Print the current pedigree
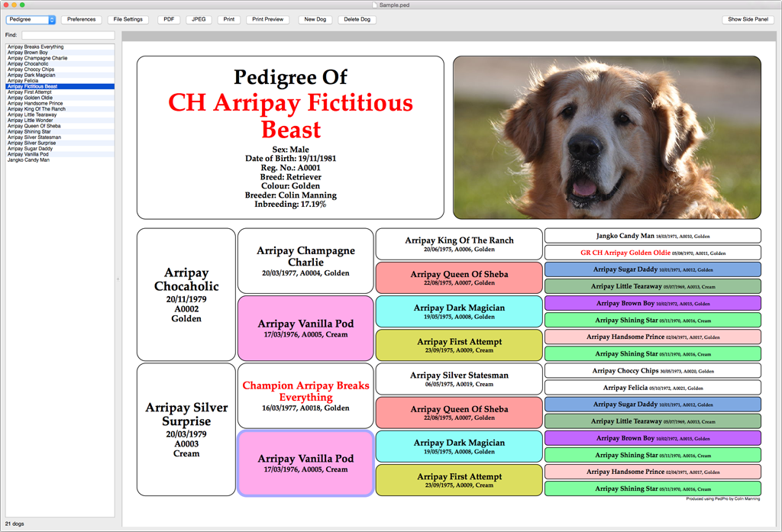 [x=228, y=19]
